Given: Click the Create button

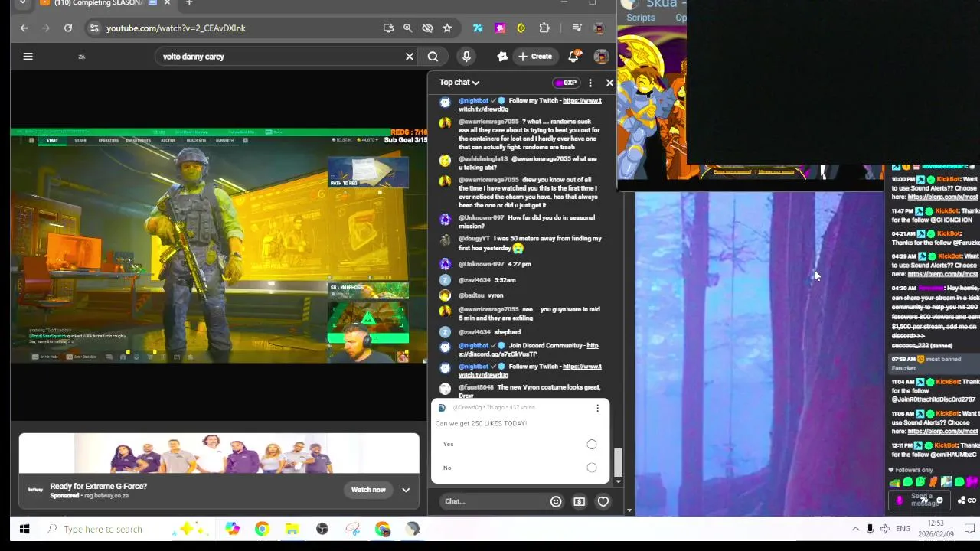Looking at the screenshot, I should pos(534,56).
